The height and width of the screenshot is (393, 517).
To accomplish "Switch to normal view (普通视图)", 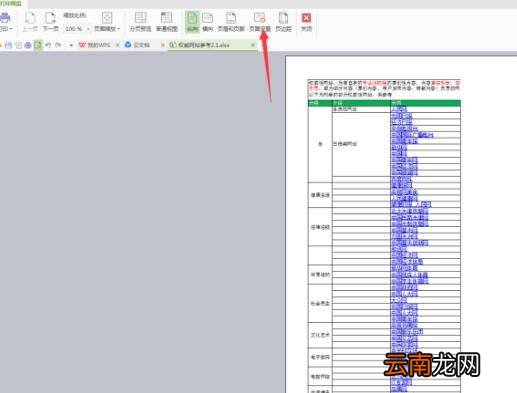I will [x=167, y=22].
